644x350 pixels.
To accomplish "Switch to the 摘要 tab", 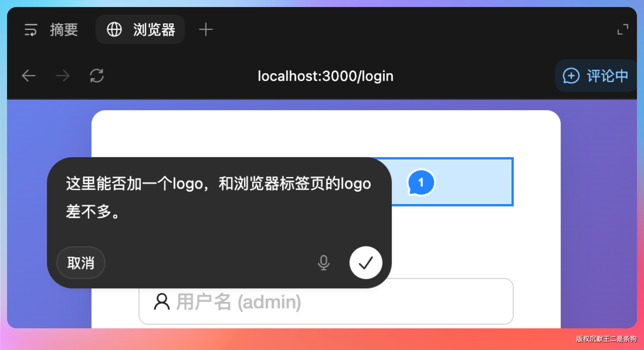I will 64,30.
